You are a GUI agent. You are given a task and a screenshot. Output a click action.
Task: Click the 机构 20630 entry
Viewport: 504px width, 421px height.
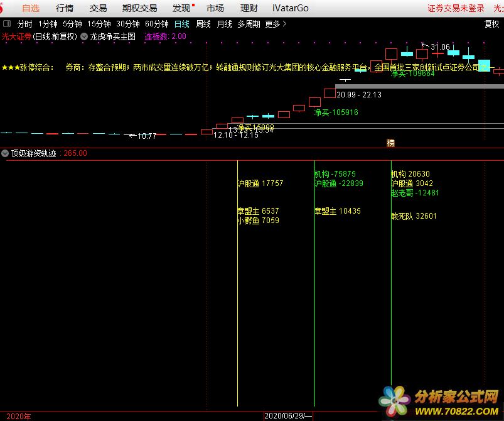410,174
